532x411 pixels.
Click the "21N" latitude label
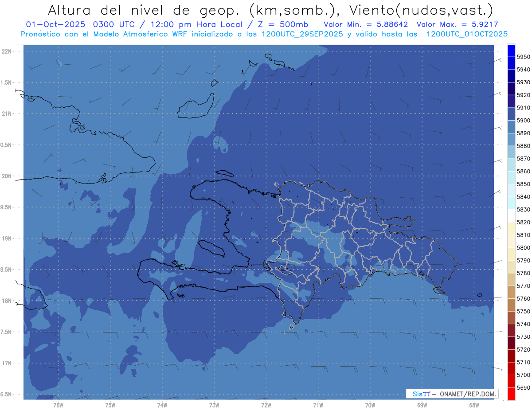click(6, 114)
